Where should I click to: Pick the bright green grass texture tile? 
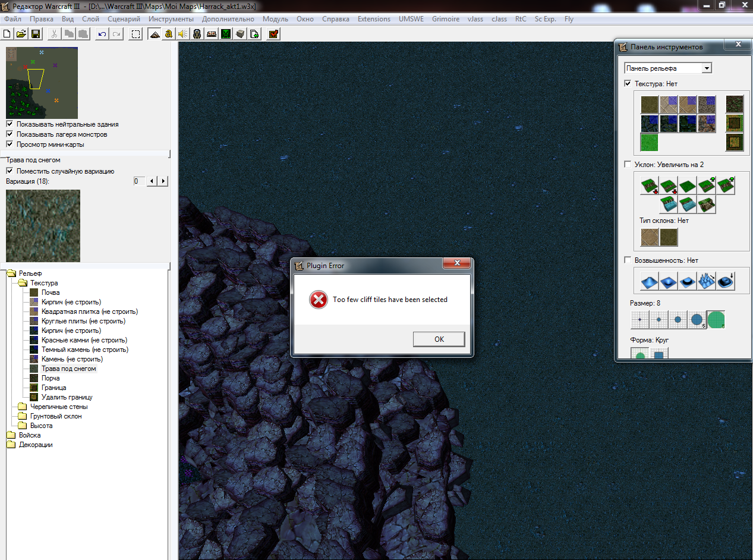pyautogui.click(x=649, y=143)
